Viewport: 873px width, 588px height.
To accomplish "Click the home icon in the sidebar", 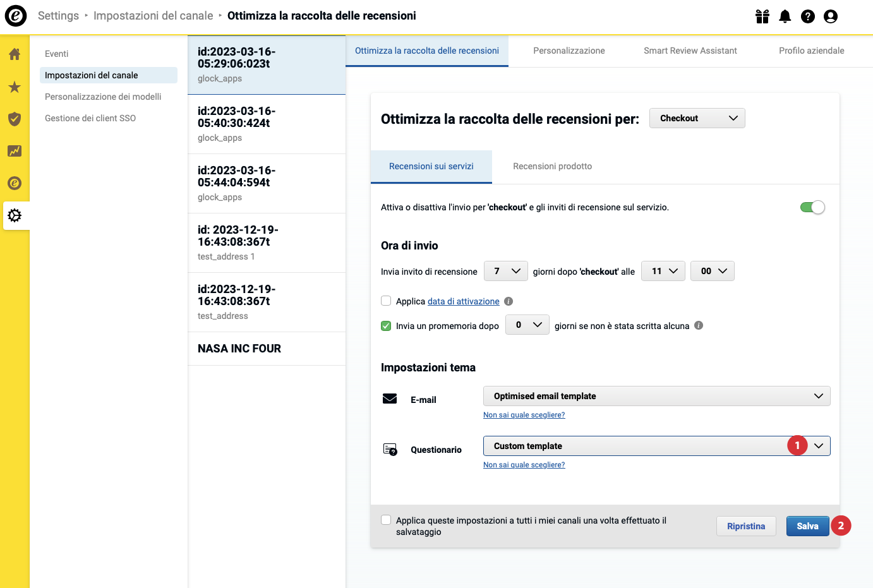I will (15, 54).
